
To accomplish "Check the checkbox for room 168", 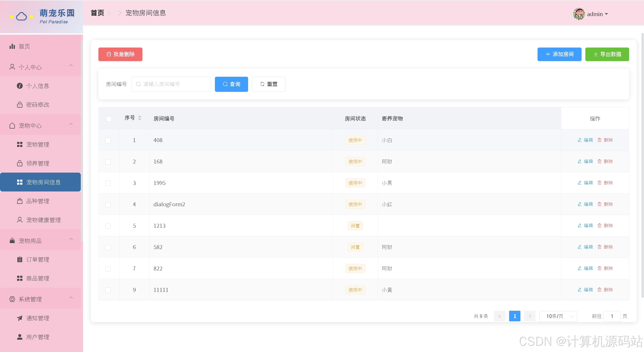I will click(x=108, y=162).
